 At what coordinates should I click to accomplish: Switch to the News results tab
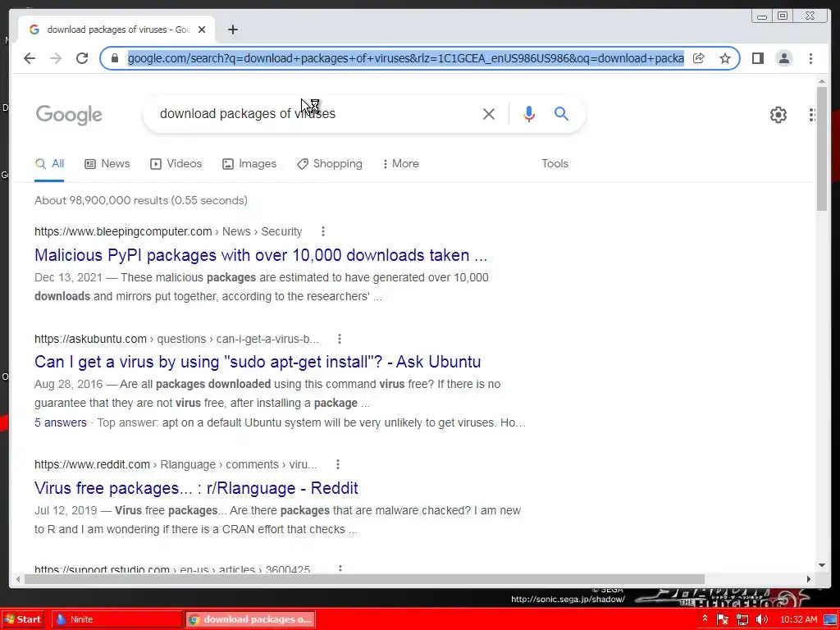pyautogui.click(x=107, y=164)
